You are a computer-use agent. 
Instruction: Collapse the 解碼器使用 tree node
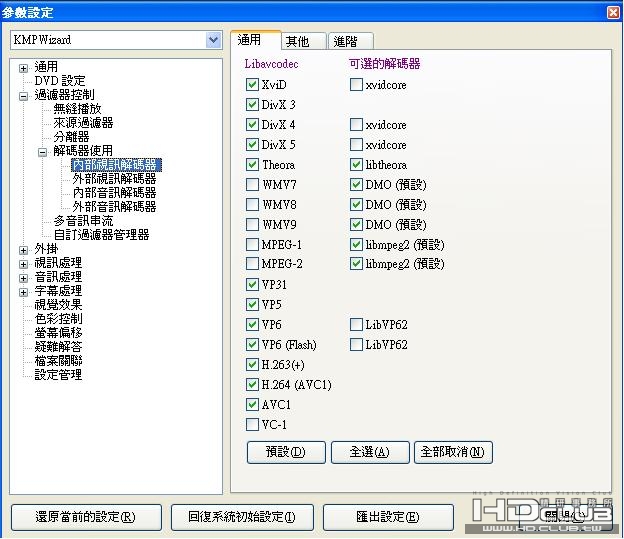coord(43,152)
